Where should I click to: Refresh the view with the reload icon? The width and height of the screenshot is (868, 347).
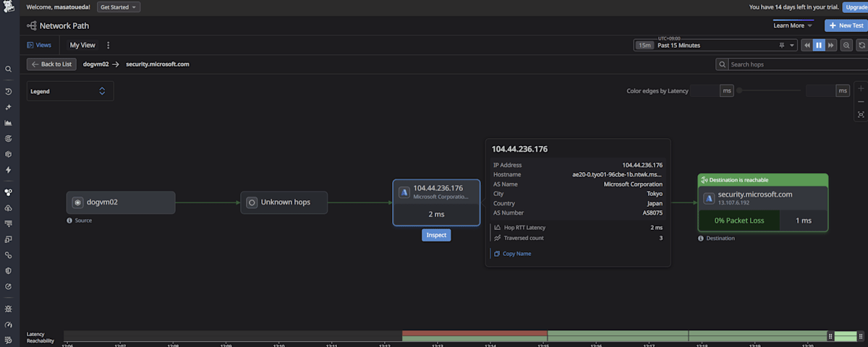click(x=861, y=45)
